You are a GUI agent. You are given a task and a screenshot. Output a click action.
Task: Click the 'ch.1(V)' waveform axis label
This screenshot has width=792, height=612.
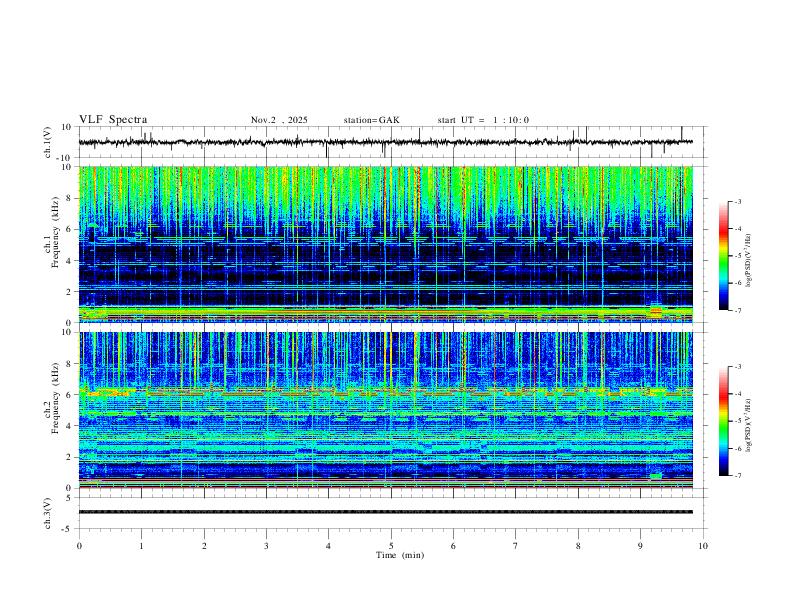click(48, 142)
